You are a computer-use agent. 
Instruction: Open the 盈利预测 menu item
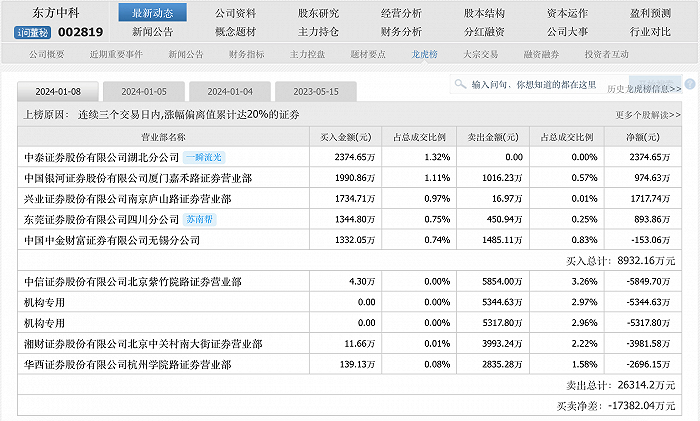650,13
